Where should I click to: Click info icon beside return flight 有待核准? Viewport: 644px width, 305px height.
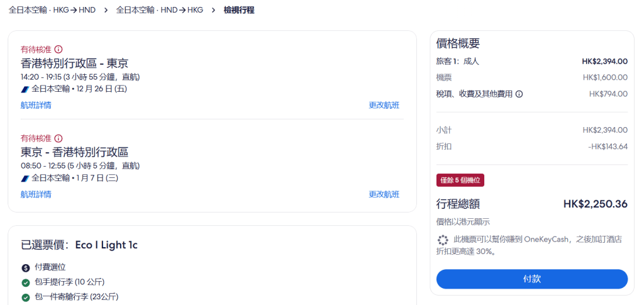click(58, 138)
